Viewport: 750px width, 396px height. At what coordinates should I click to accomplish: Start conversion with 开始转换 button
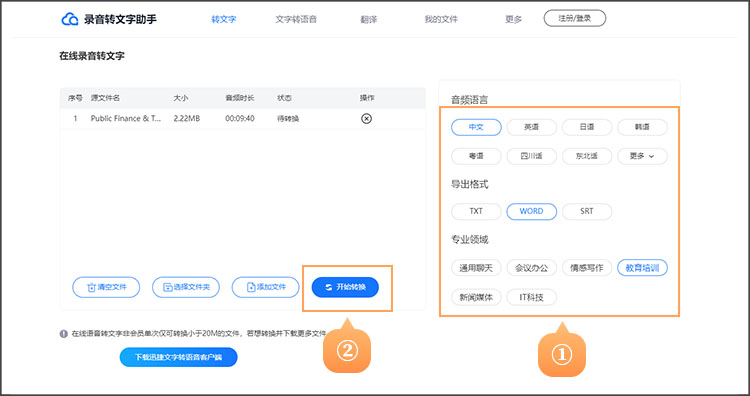(345, 287)
